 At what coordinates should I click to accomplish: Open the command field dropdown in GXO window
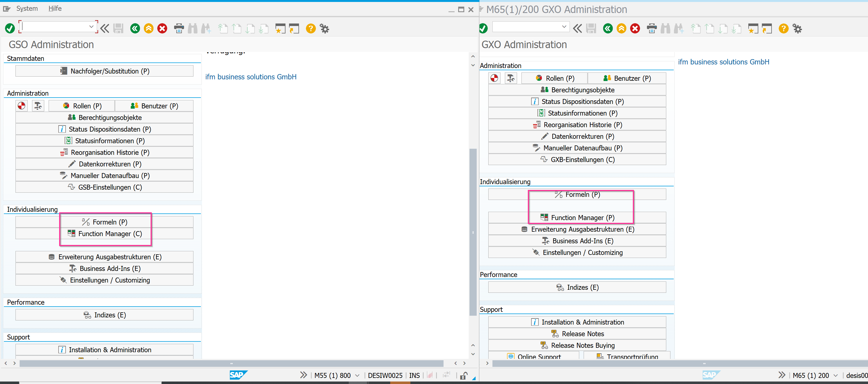click(x=564, y=27)
